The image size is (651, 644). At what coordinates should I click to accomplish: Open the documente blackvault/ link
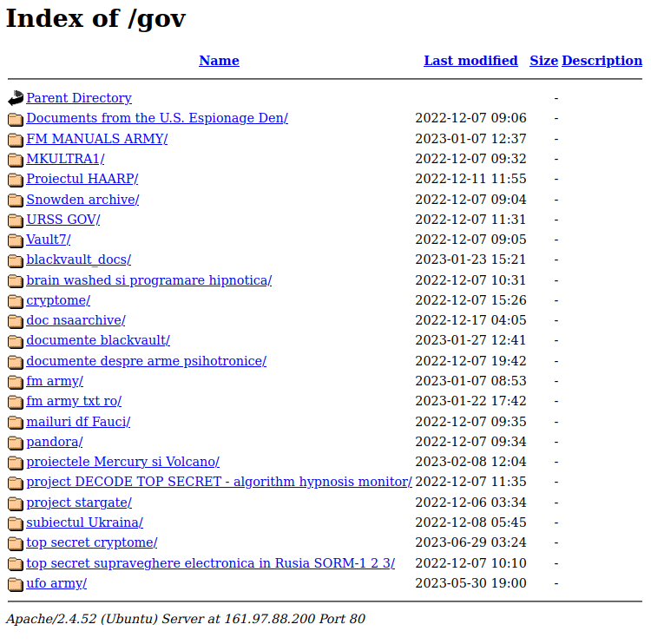[98, 340]
